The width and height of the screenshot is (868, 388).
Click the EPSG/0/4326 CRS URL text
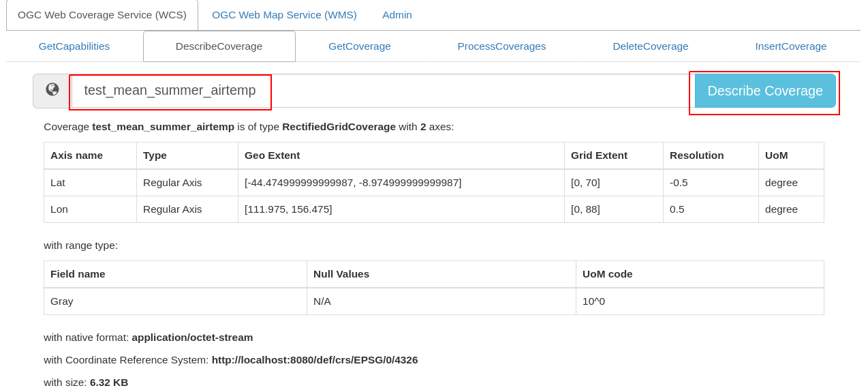(314, 360)
